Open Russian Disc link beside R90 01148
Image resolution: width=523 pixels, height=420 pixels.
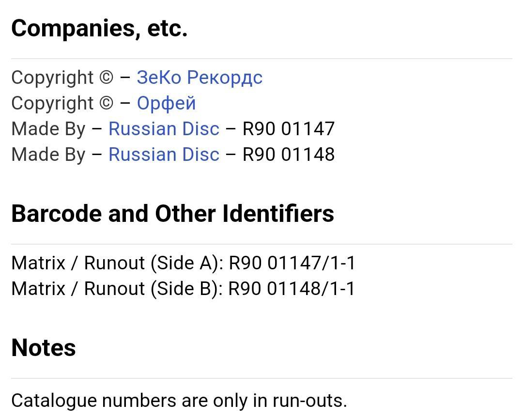pos(164,155)
